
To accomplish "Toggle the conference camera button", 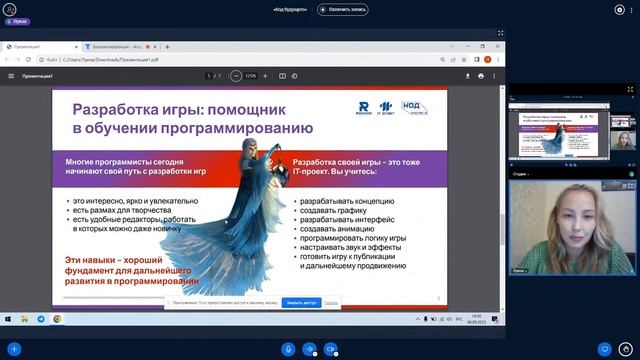I will click(x=331, y=349).
